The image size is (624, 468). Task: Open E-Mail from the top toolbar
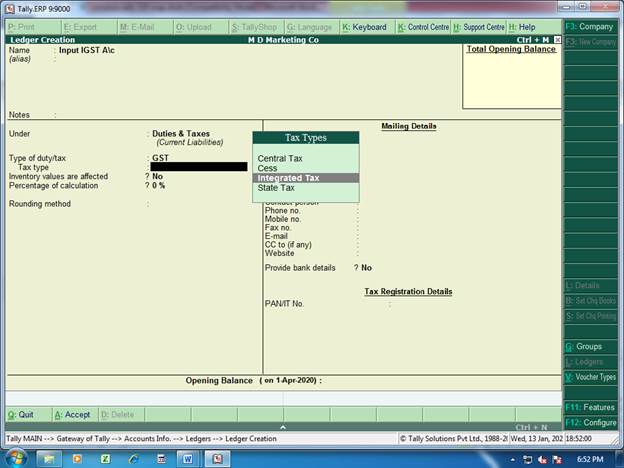[x=146, y=27]
